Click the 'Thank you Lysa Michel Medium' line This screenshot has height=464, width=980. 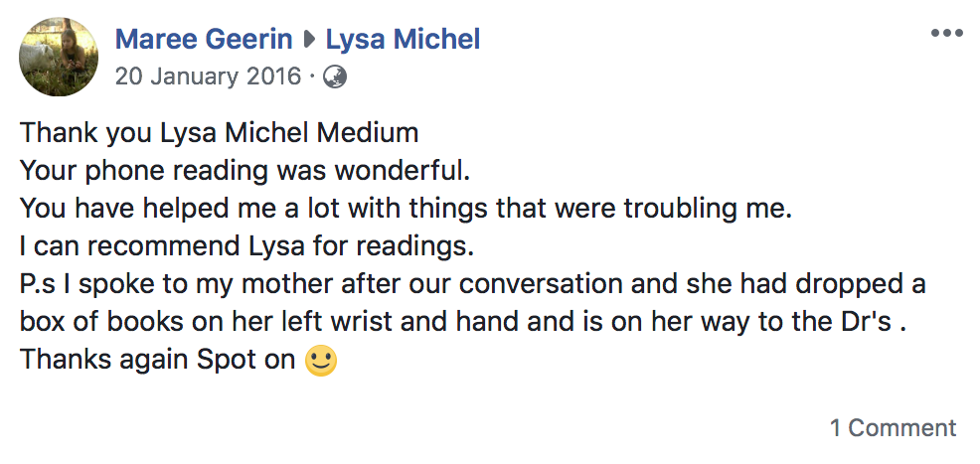[219, 134]
